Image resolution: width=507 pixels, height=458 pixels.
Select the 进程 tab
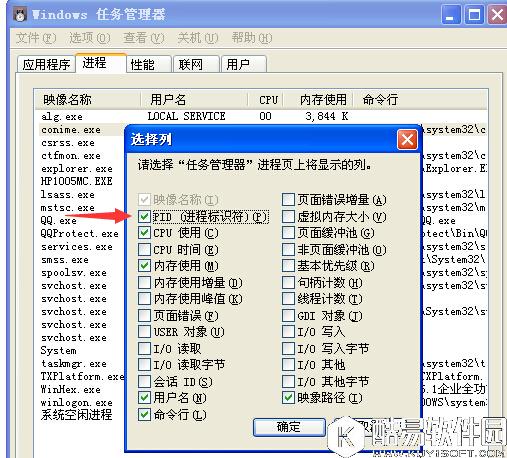coord(101,63)
